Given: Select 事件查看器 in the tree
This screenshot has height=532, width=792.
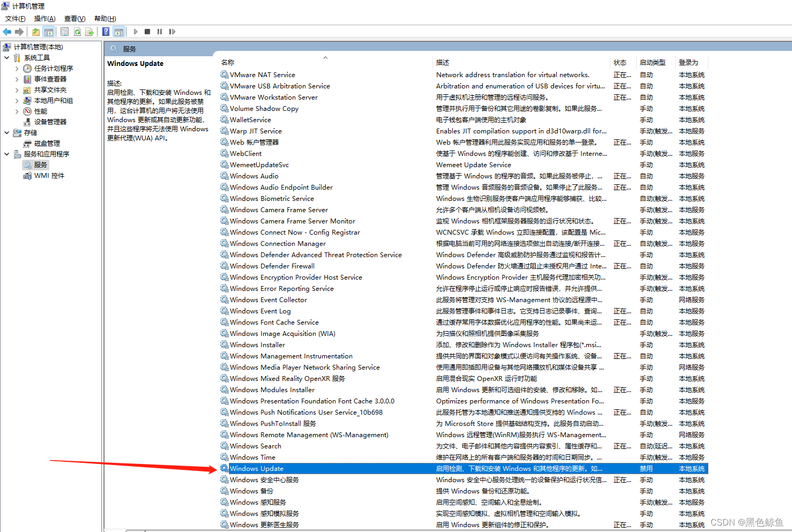Looking at the screenshot, I should (x=50, y=79).
